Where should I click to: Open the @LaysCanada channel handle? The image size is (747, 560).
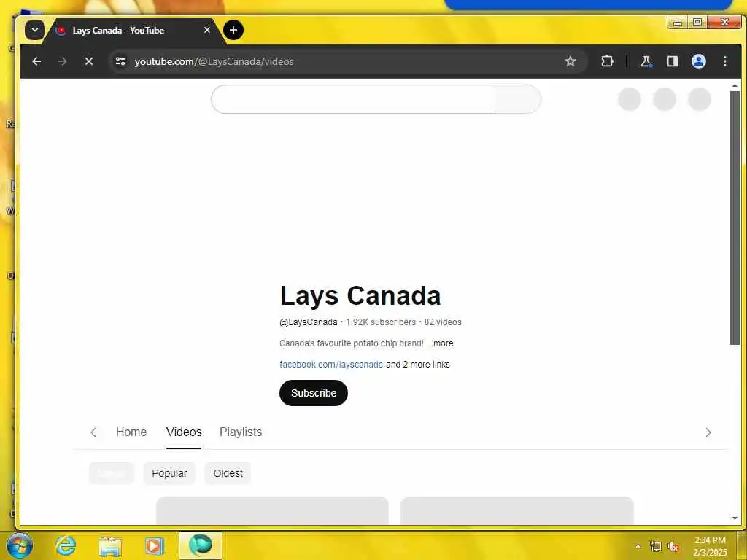[x=309, y=322]
